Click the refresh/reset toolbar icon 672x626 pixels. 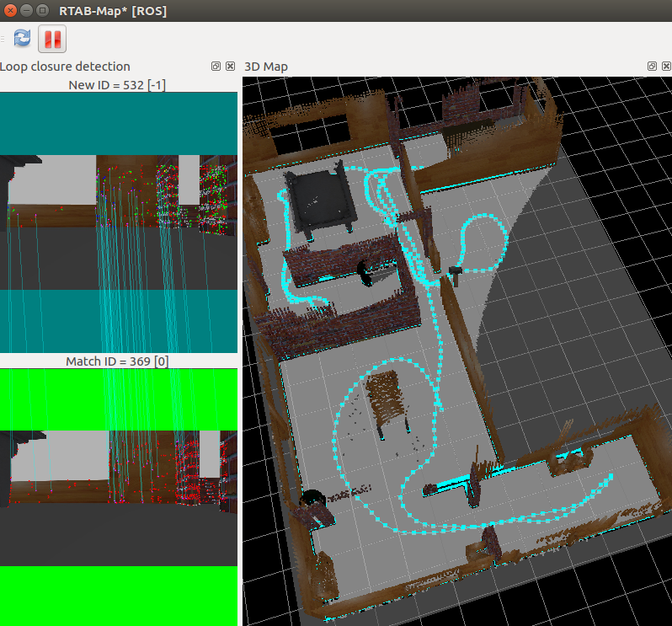23,38
